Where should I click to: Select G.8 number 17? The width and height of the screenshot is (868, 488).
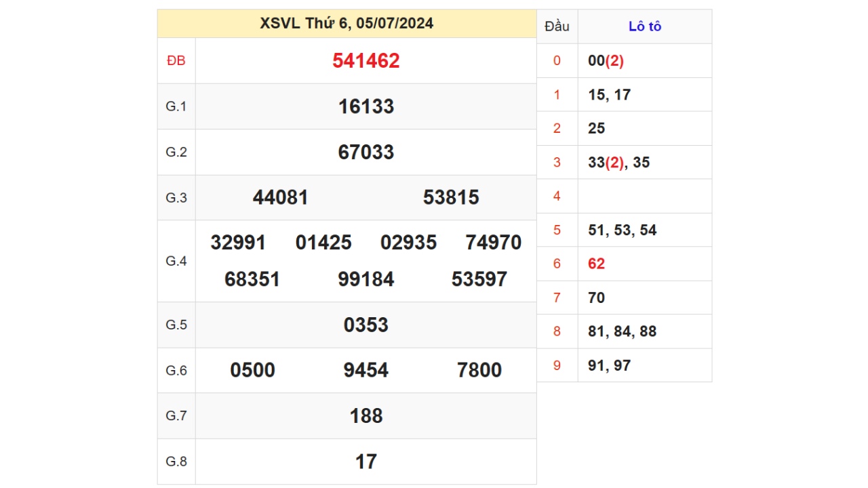366,462
